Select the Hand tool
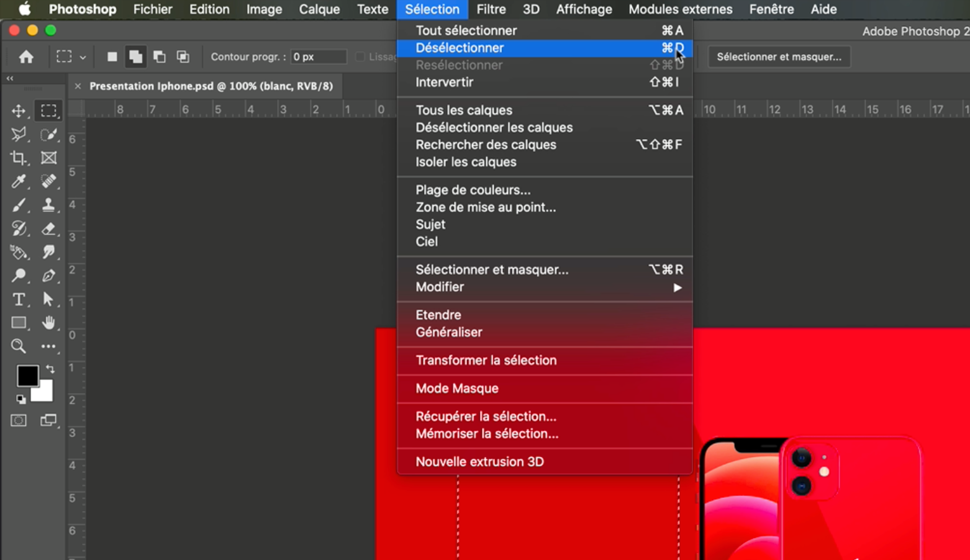The image size is (970, 560). pyautogui.click(x=48, y=323)
